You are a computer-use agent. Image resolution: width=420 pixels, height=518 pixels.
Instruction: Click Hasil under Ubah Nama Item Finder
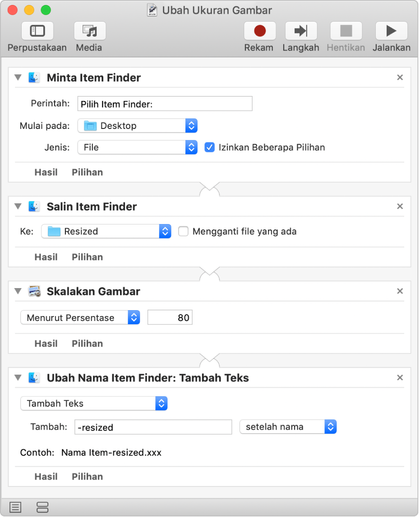pos(46,477)
